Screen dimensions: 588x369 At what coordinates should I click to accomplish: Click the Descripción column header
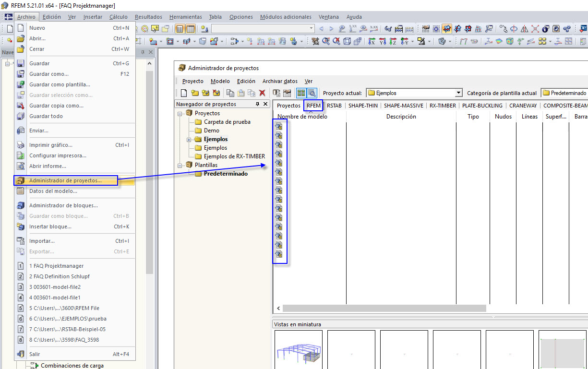(401, 117)
